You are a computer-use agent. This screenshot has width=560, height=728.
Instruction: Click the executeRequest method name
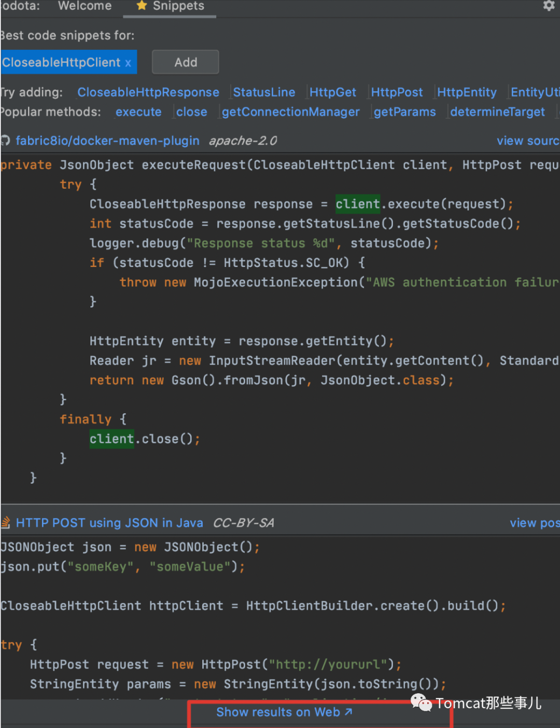(194, 165)
